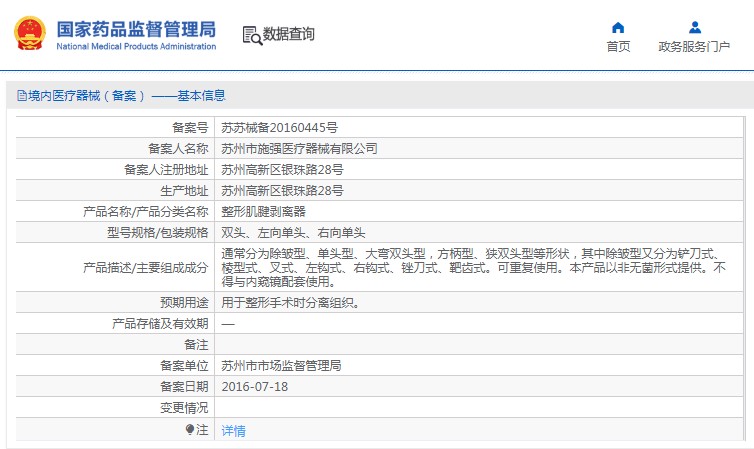The width and height of the screenshot is (754, 449).
Task: Select intended use 用于整形手术时分离组织。
Action: click(x=290, y=303)
